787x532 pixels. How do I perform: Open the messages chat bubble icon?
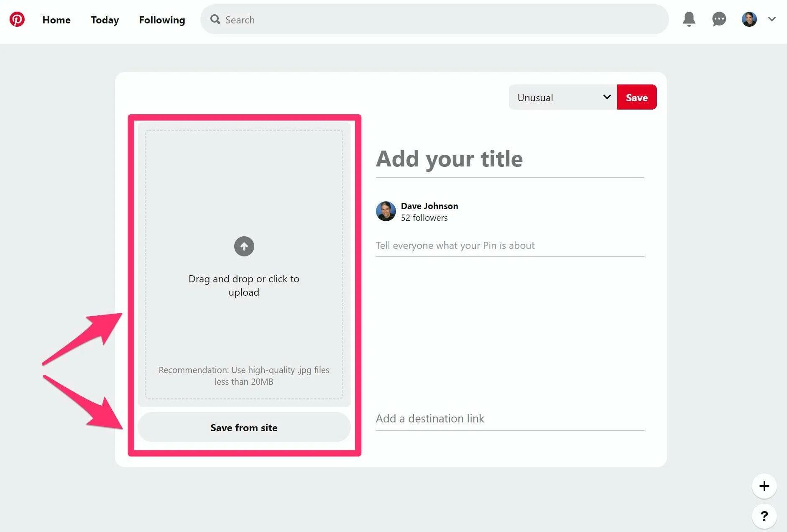point(719,19)
